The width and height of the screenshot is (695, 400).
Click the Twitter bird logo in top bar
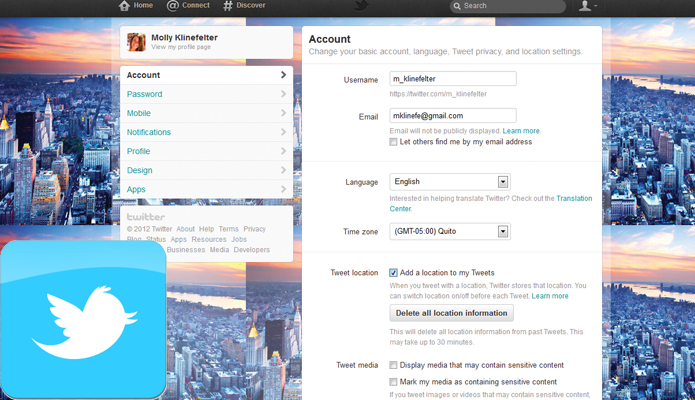pos(361,5)
